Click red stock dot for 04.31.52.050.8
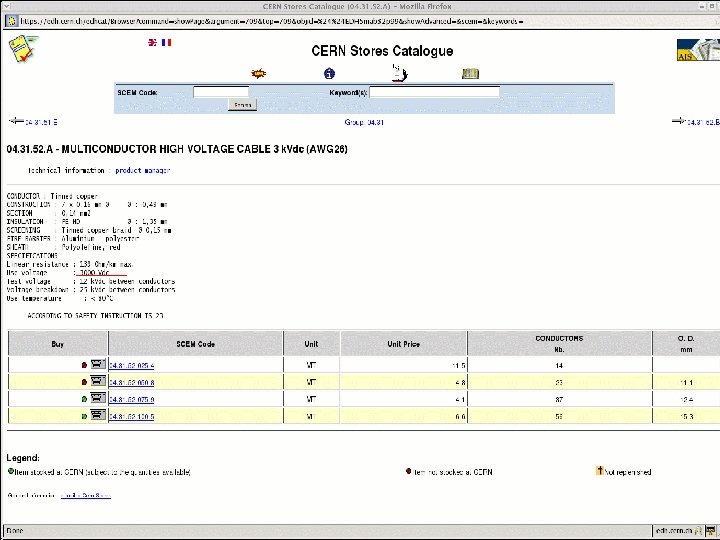 (x=84, y=382)
